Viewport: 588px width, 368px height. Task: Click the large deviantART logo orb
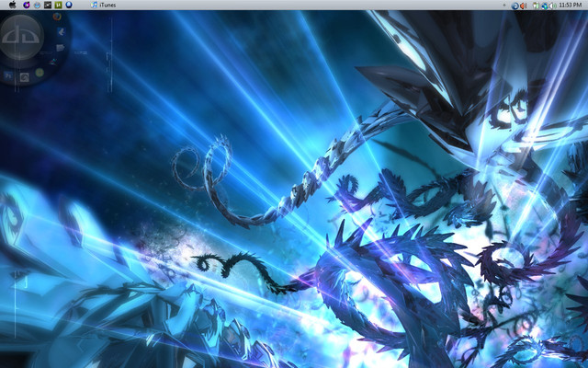tap(21, 37)
